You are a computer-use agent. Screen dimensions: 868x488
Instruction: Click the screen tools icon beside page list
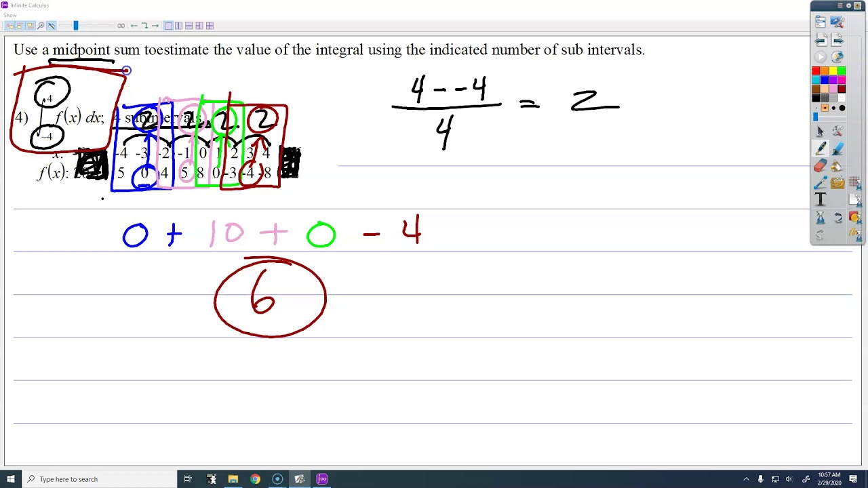[837, 22]
